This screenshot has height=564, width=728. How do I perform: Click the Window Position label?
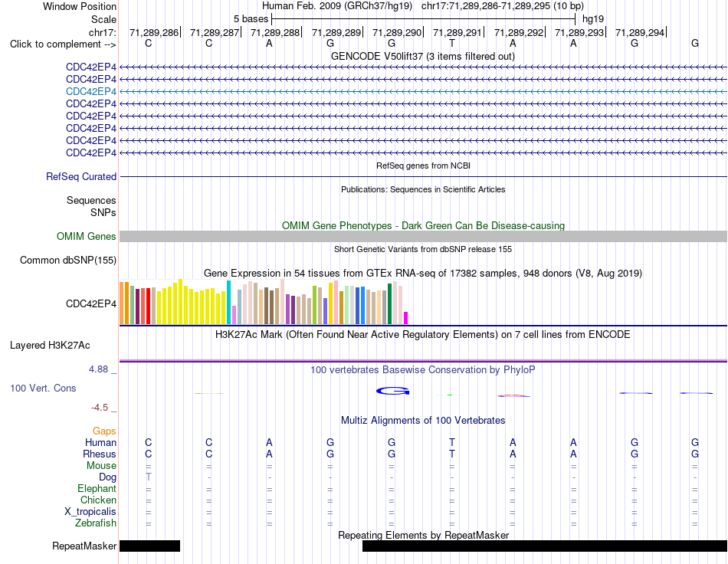click(x=80, y=6)
